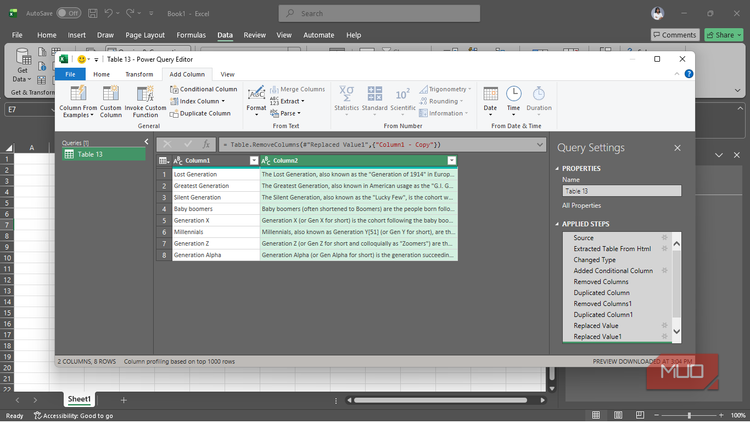Screen dimensions: 750x422
Task: Open the Time column tool
Action: [513, 101]
